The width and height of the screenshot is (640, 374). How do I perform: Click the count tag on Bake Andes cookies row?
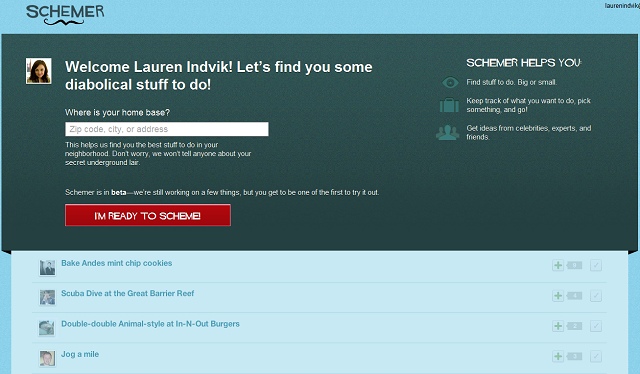[573, 265]
